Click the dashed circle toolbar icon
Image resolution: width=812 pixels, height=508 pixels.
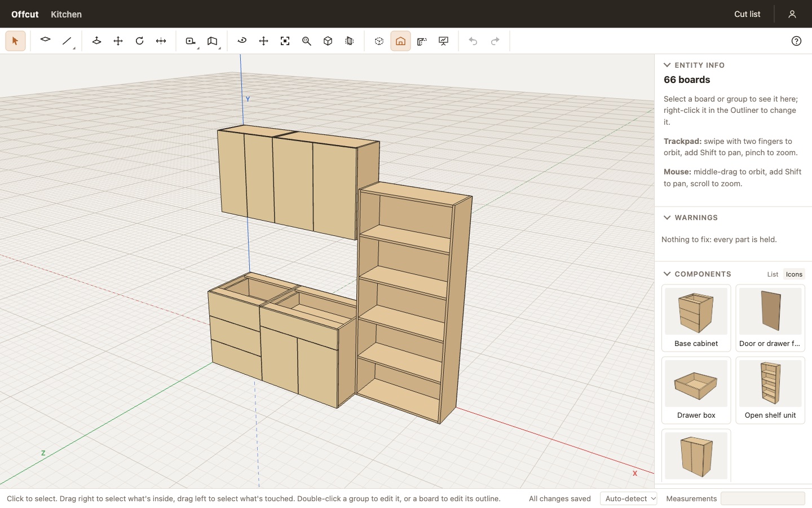[x=379, y=41]
